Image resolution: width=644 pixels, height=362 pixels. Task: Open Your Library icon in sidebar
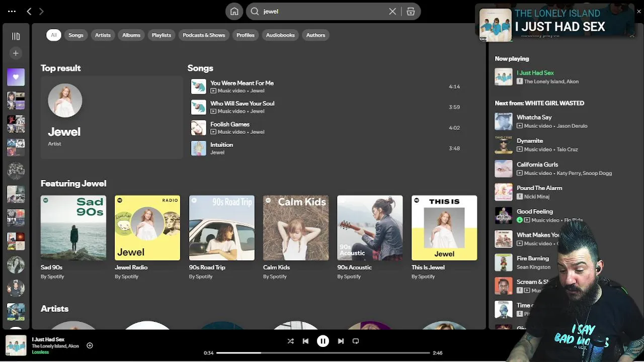(x=16, y=36)
